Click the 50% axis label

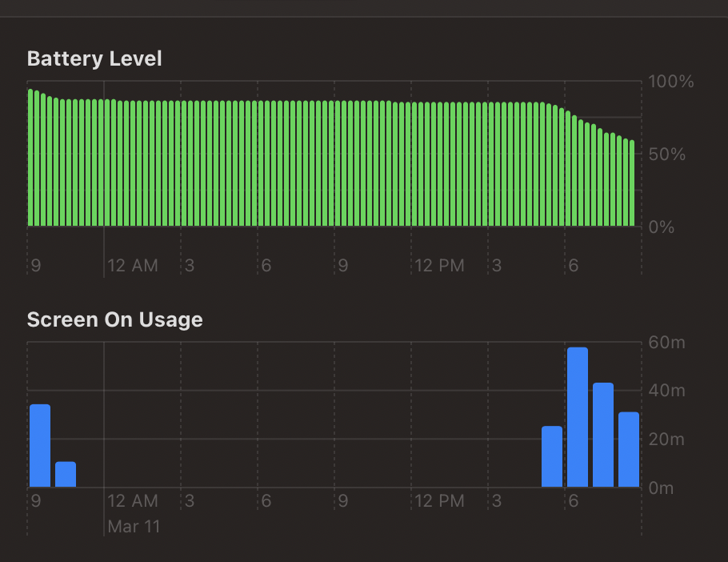(x=666, y=155)
